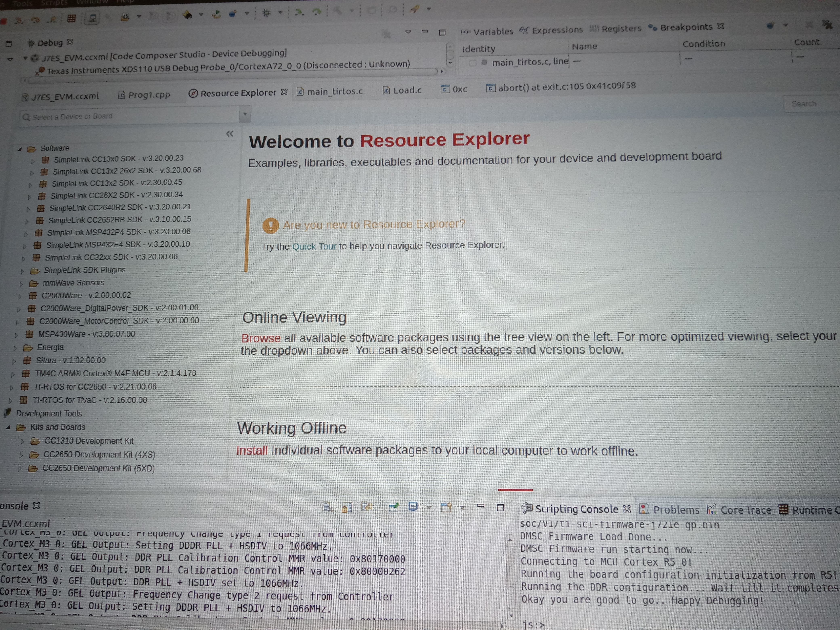The width and height of the screenshot is (840, 630).
Task: Click the Clear Console icon
Action: point(327,507)
